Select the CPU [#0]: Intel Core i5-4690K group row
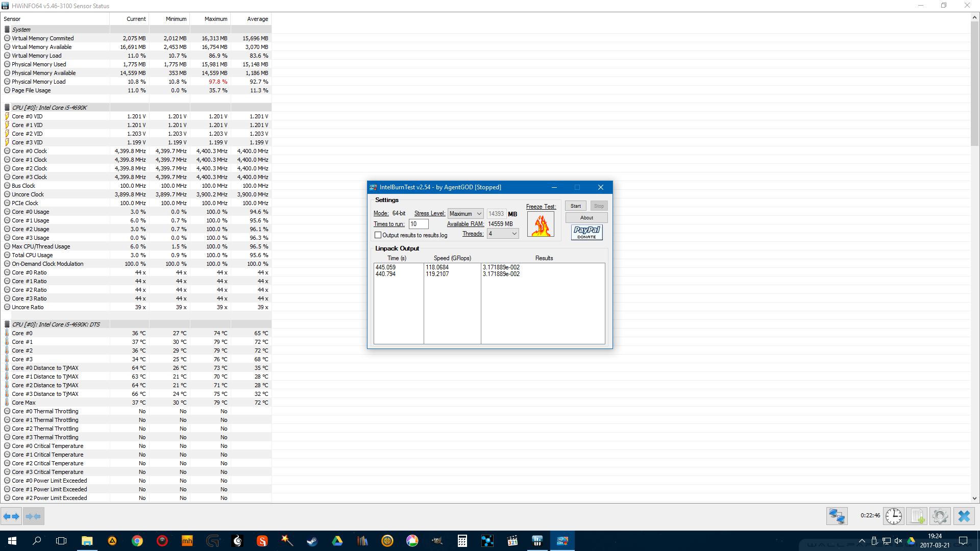Viewport: 980px width, 551px height. [137, 108]
